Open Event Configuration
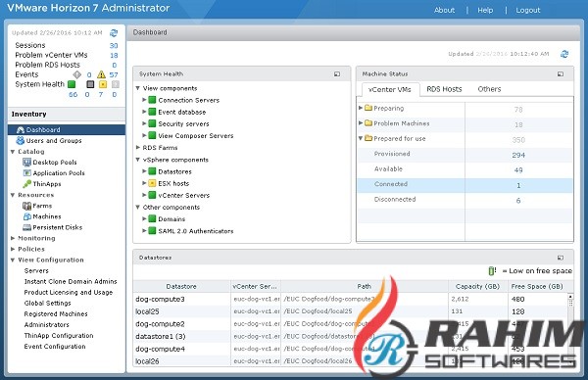The width and height of the screenshot is (588, 380). coord(55,347)
